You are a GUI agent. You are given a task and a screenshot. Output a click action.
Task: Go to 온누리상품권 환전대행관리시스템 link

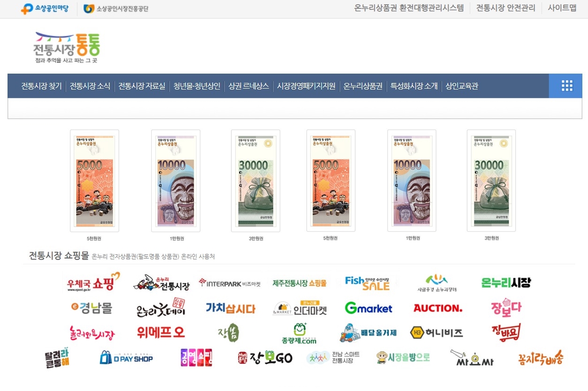[x=409, y=8]
